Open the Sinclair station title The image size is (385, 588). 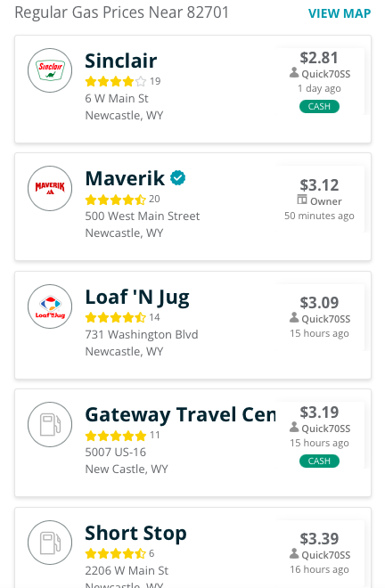pyautogui.click(x=121, y=61)
